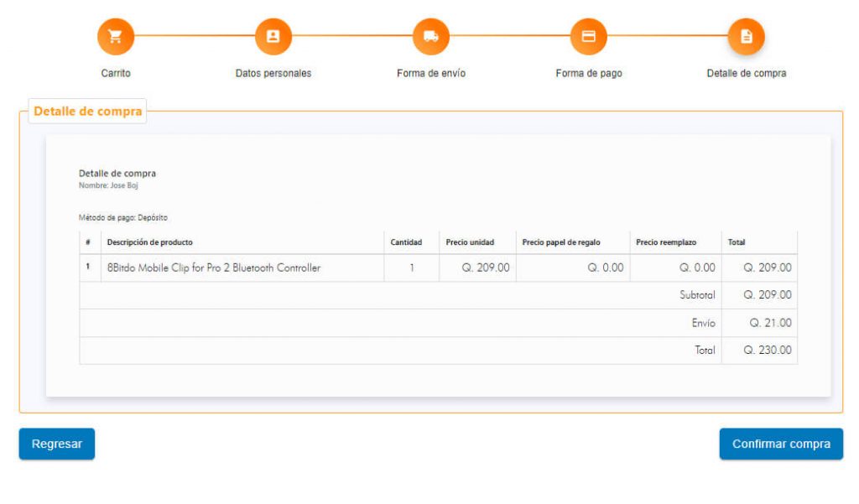Image resolution: width=859 pixels, height=504 pixels.
Task: Select the delivery truck step icon
Action: click(x=431, y=36)
